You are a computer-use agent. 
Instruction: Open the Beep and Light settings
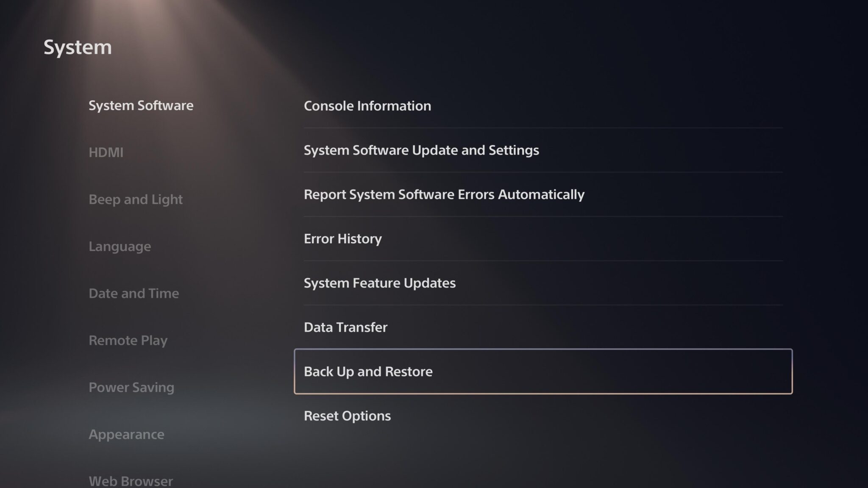coord(136,199)
